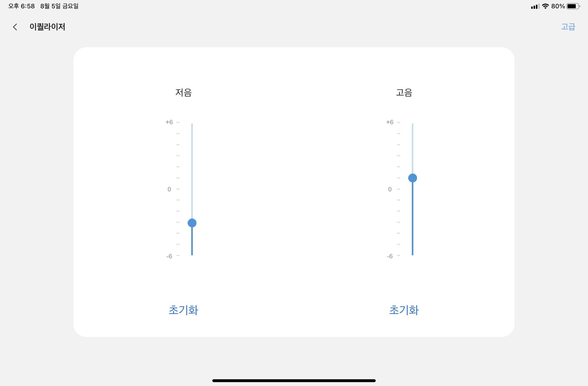Set the 저음 slider to the +6 top
Image resolution: width=588 pixels, height=386 pixels.
192,124
